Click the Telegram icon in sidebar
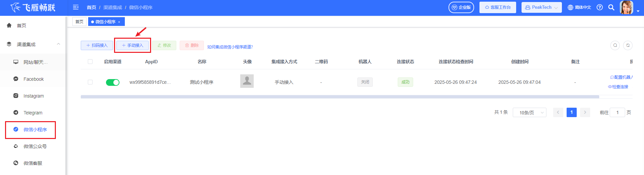Viewport: 644px width, 175px height. [16, 112]
